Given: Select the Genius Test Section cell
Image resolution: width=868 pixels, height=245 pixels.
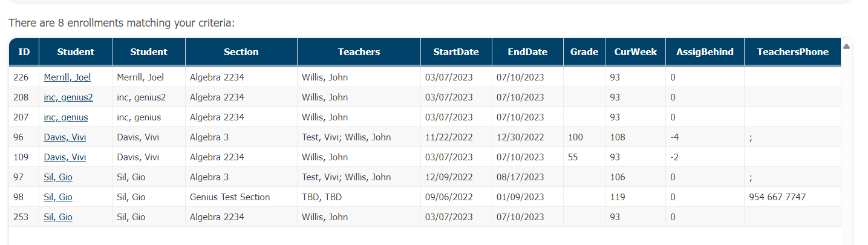Looking at the screenshot, I should [230, 197].
